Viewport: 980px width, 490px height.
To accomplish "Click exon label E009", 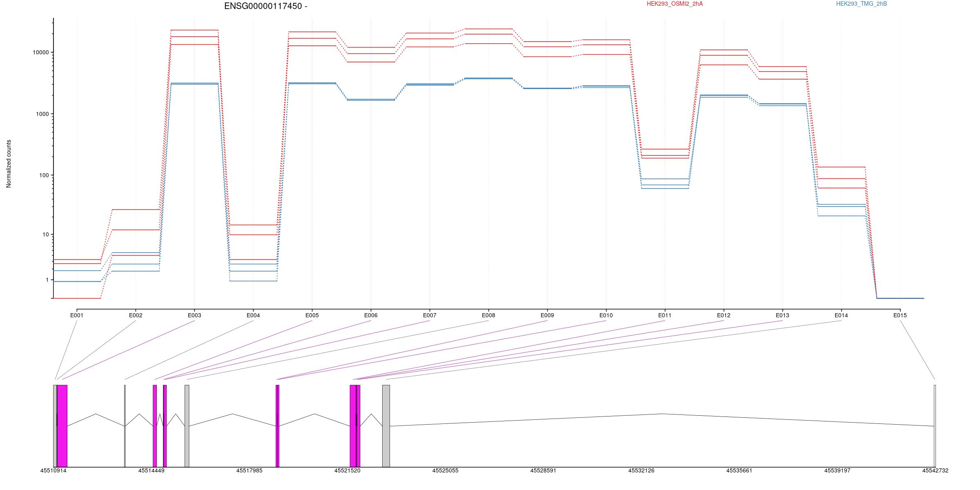I will 547,315.
